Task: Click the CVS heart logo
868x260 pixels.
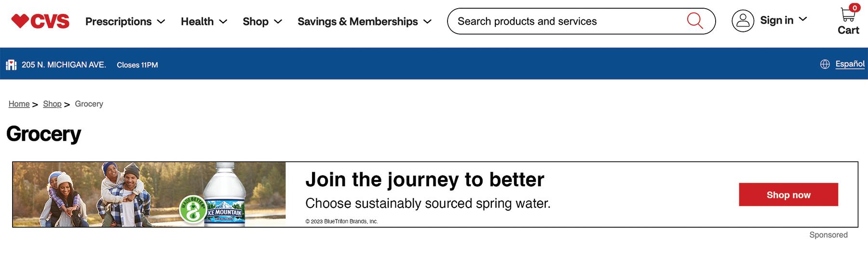Action: click(x=41, y=21)
